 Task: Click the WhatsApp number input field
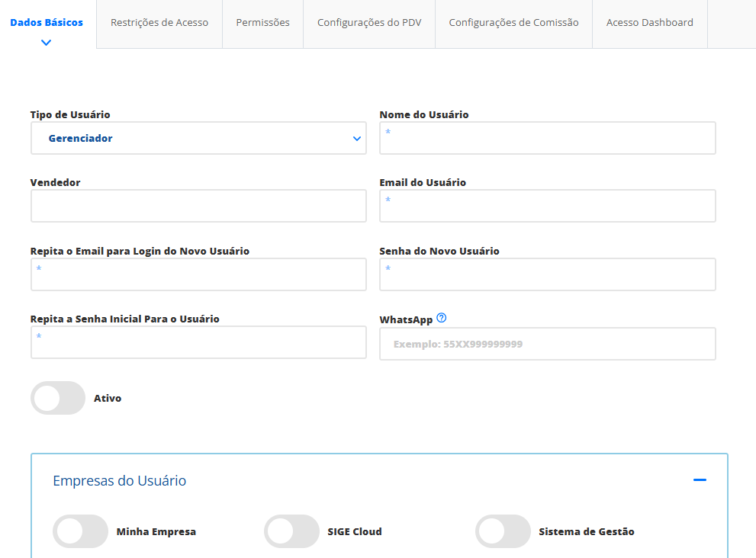coord(547,344)
